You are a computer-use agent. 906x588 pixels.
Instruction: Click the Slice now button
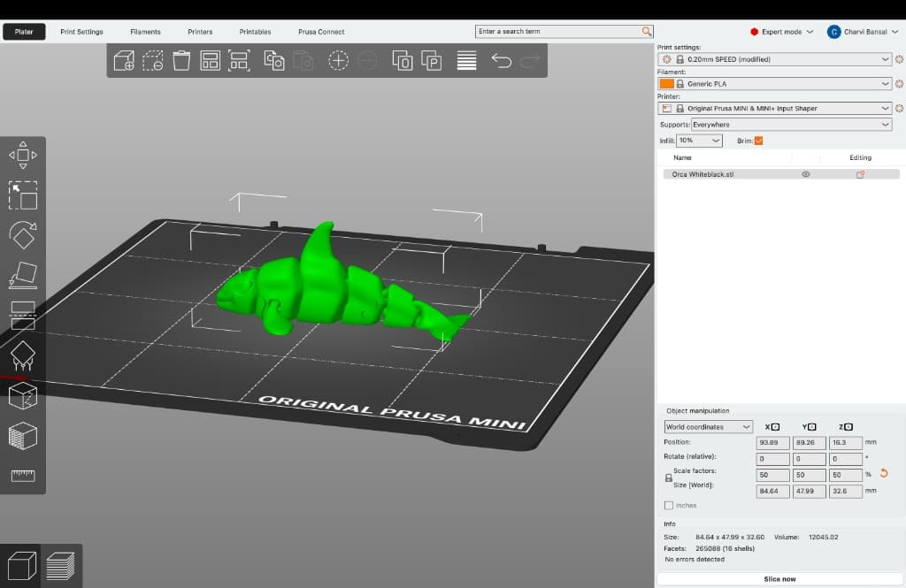coord(779,579)
